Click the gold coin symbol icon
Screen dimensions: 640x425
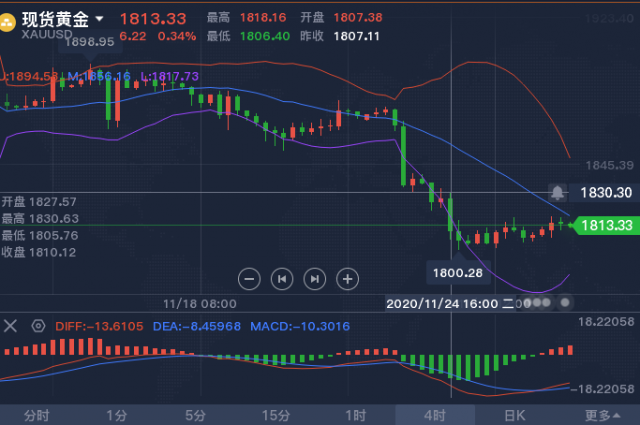pyautogui.click(x=7, y=22)
